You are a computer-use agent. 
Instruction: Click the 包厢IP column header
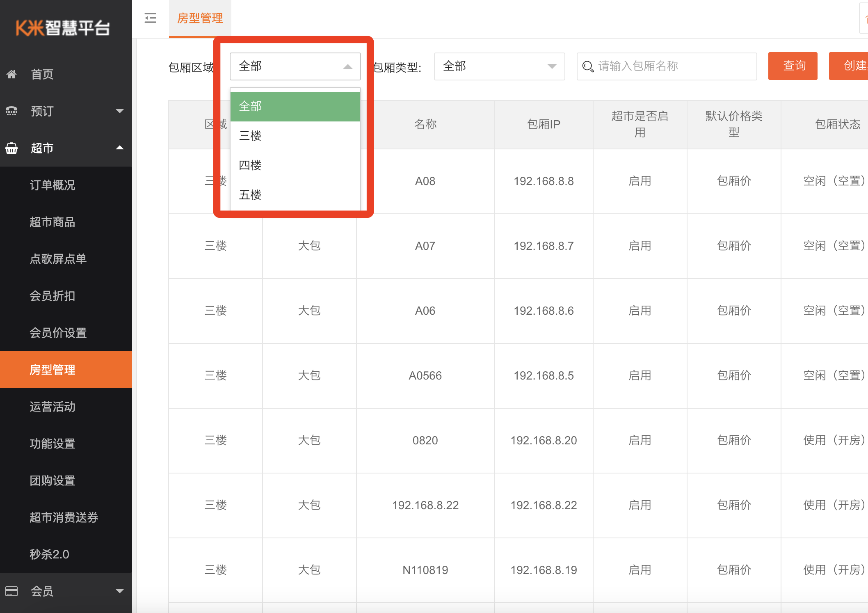click(544, 124)
